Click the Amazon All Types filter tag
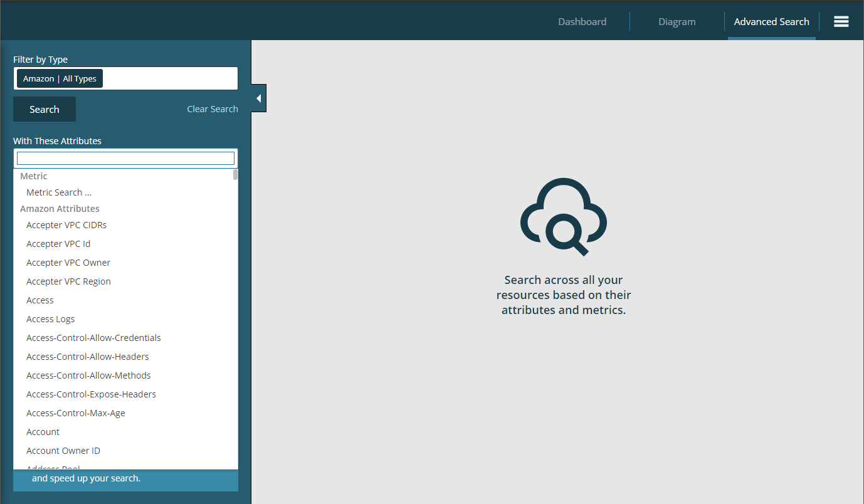 point(60,79)
